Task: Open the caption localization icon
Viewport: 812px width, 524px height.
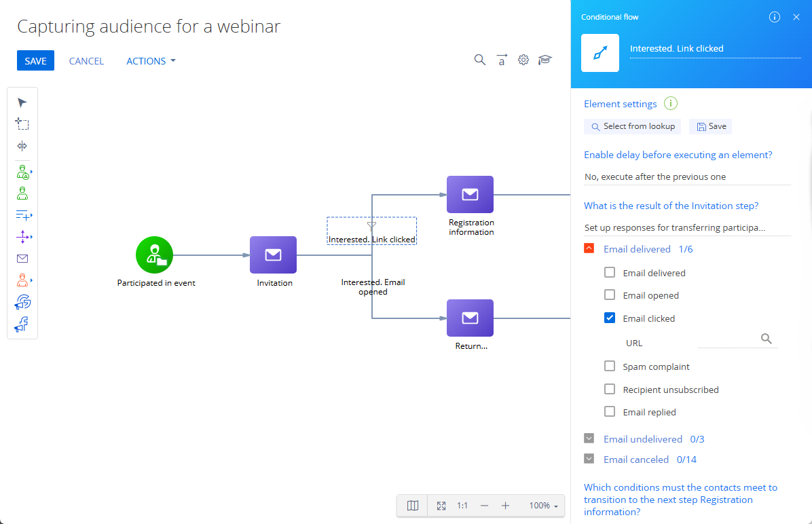Action: [x=502, y=60]
